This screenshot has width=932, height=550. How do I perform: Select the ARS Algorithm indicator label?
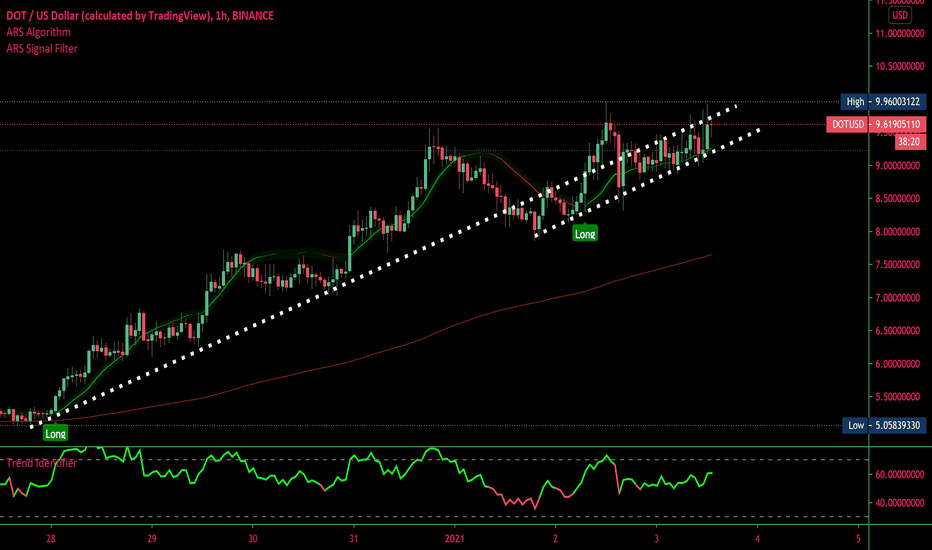pyautogui.click(x=39, y=32)
